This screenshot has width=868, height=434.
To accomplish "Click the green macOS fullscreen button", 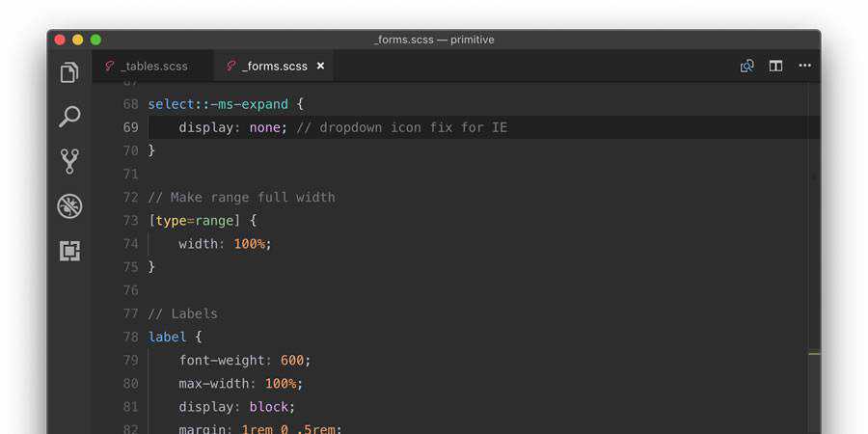I will coord(95,40).
